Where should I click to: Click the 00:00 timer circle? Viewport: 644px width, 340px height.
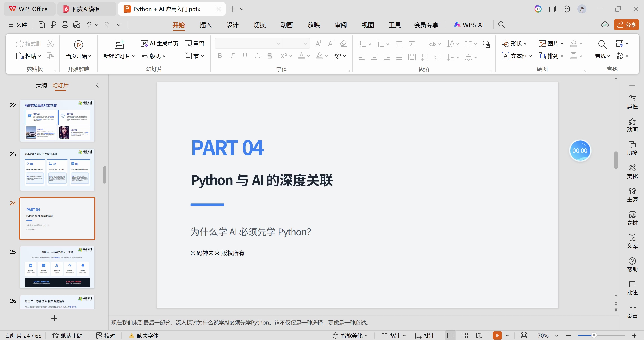click(x=580, y=151)
